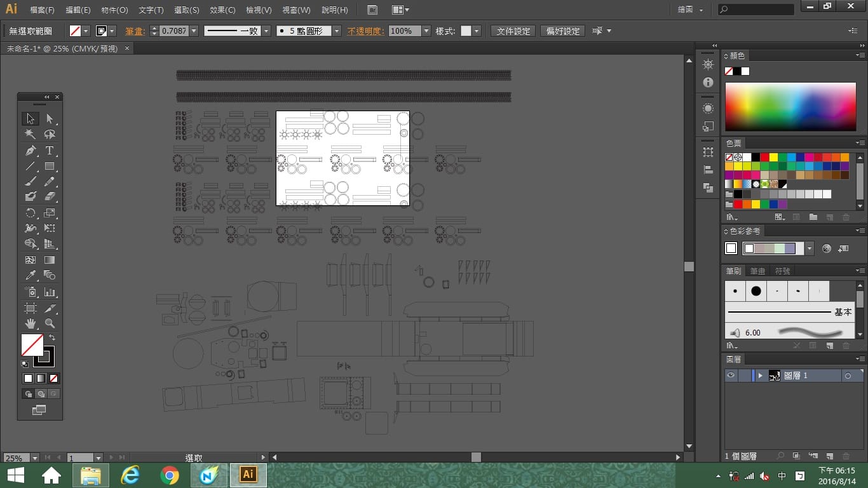Open the 5 點圓形 brush dropdown

point(336,30)
